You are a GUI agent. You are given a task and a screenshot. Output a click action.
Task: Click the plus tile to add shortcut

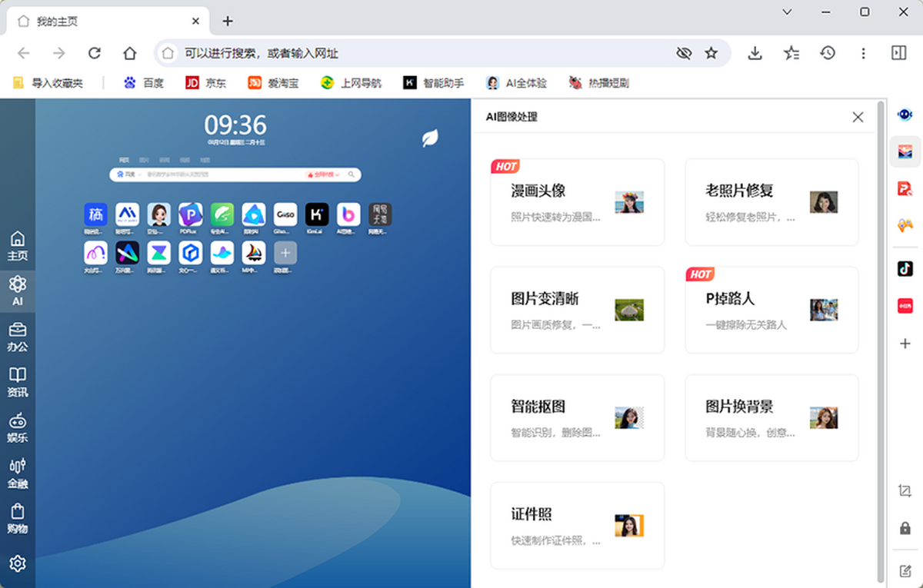coord(285,252)
